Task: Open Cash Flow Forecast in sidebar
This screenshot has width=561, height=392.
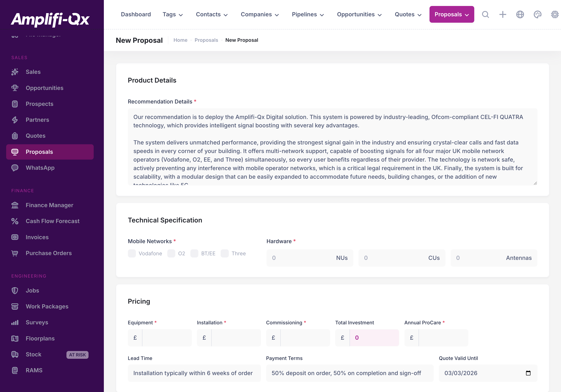Action: pos(53,221)
